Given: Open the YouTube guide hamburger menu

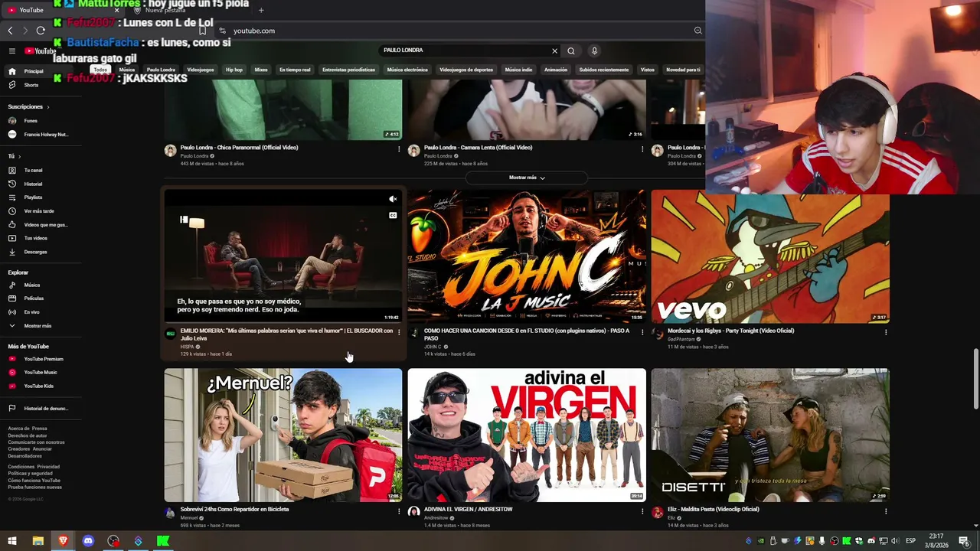Looking at the screenshot, I should [x=11, y=51].
